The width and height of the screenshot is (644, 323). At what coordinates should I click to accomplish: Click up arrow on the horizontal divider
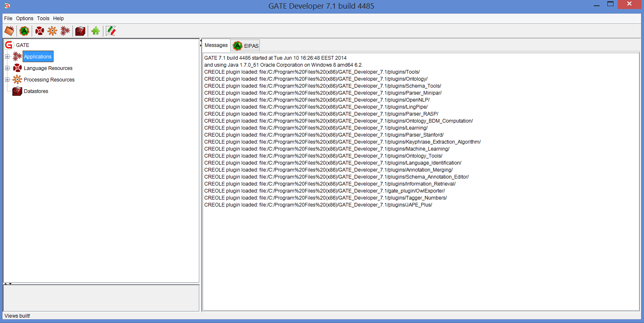point(5,284)
